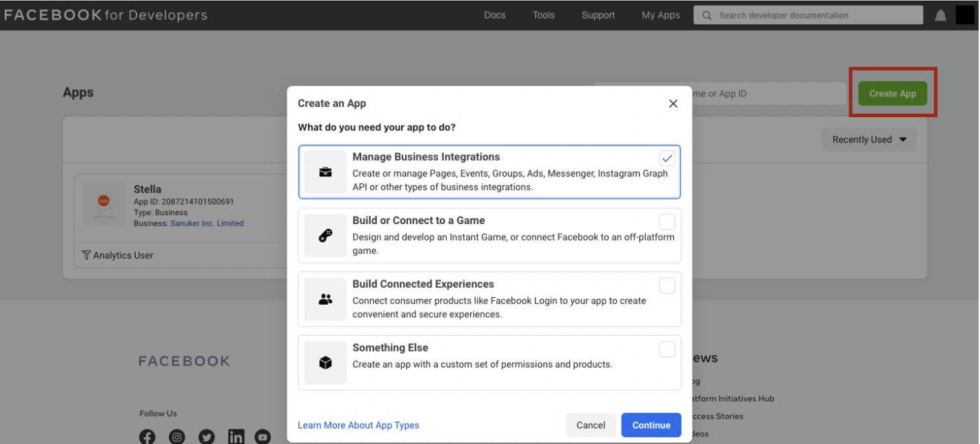
Task: Close the Create an App dialog
Action: coord(673,103)
